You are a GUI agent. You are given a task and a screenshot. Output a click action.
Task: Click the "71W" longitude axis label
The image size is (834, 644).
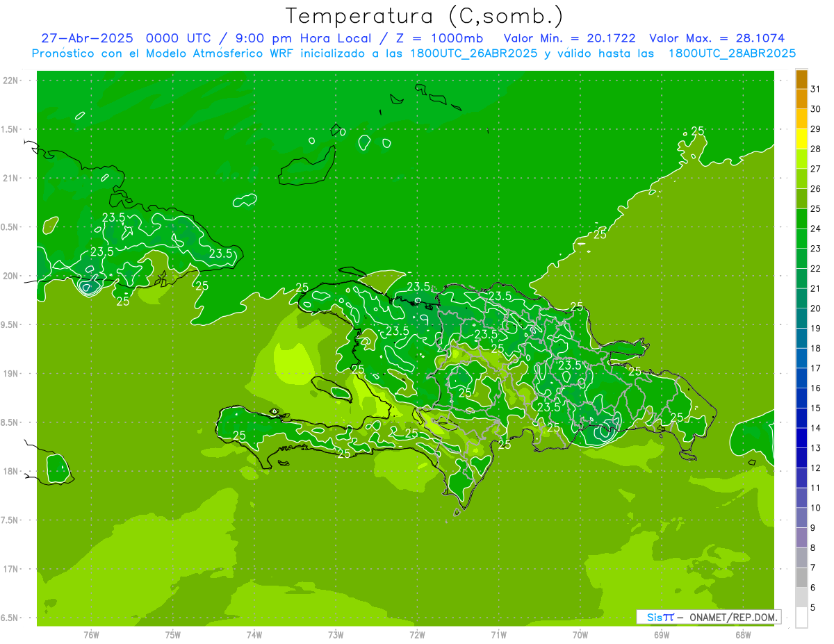click(x=498, y=634)
